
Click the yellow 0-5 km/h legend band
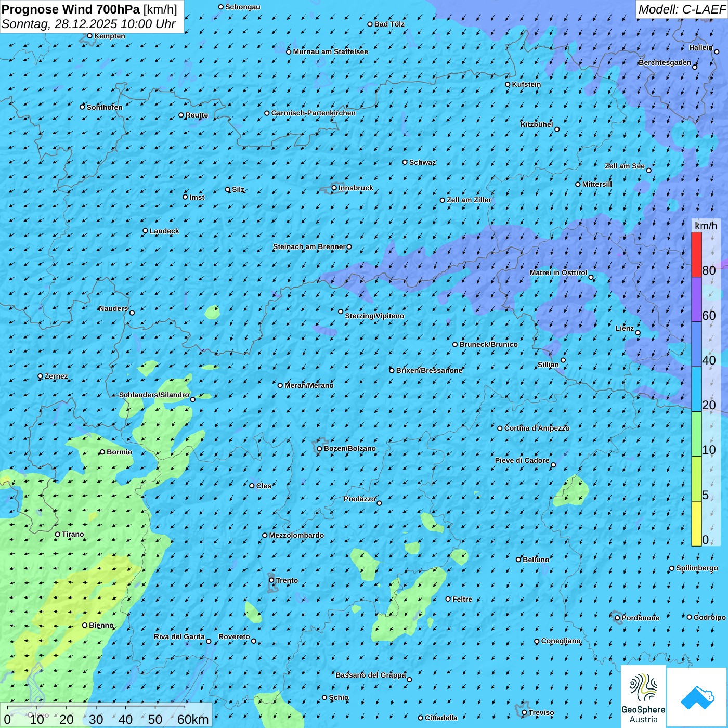click(696, 524)
